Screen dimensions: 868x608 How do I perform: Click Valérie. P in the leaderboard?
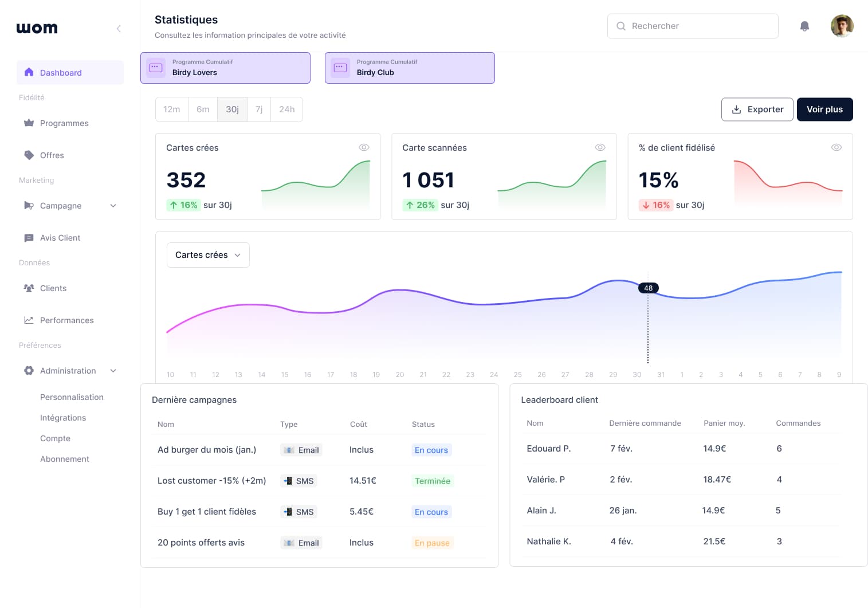[545, 480]
